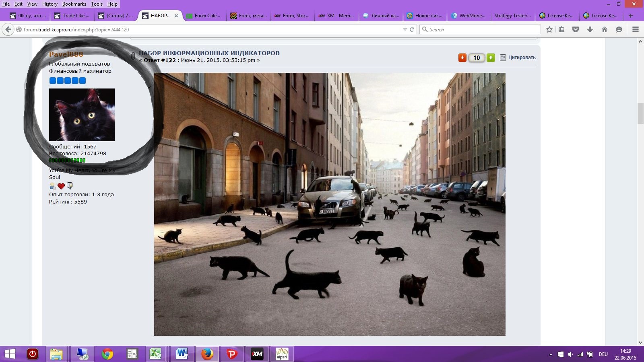Image resolution: width=644 pixels, height=362 pixels.
Task: Open the Firefox hamburger menu
Action: (x=636, y=29)
